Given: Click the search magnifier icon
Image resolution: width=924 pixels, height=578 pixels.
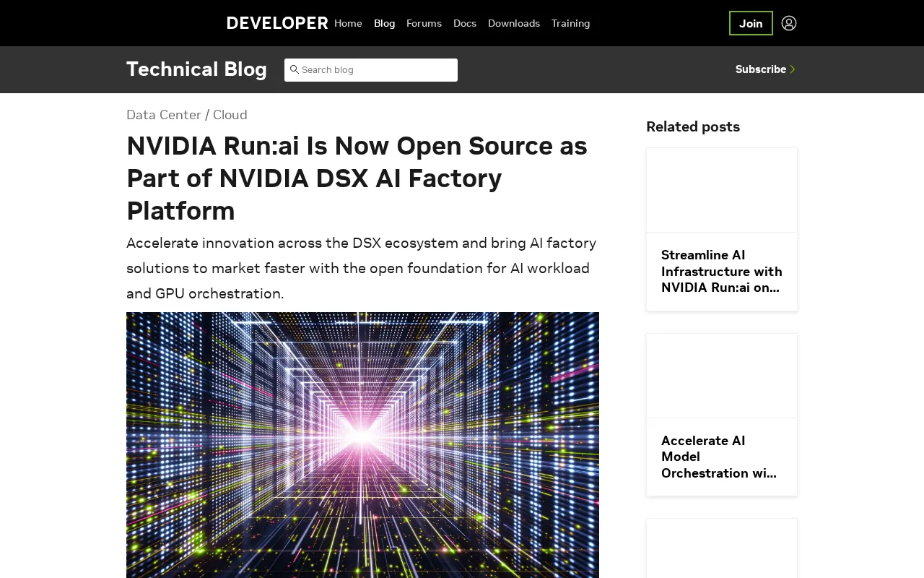Looking at the screenshot, I should point(295,69).
